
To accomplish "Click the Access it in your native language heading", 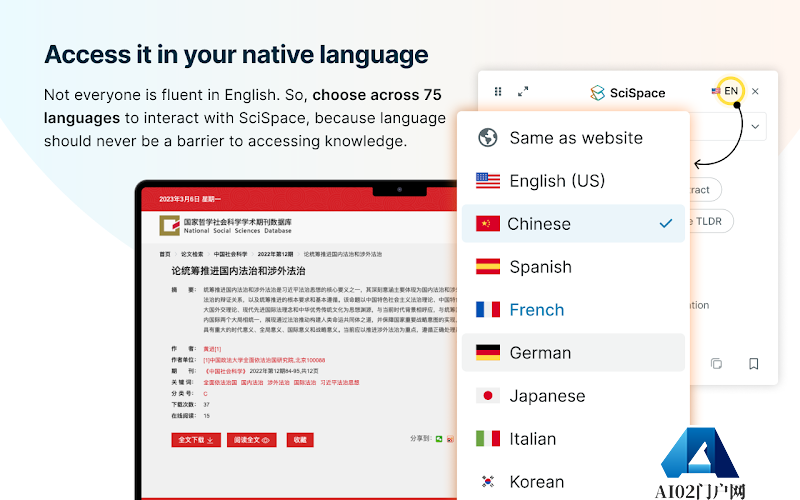I will pos(236,55).
